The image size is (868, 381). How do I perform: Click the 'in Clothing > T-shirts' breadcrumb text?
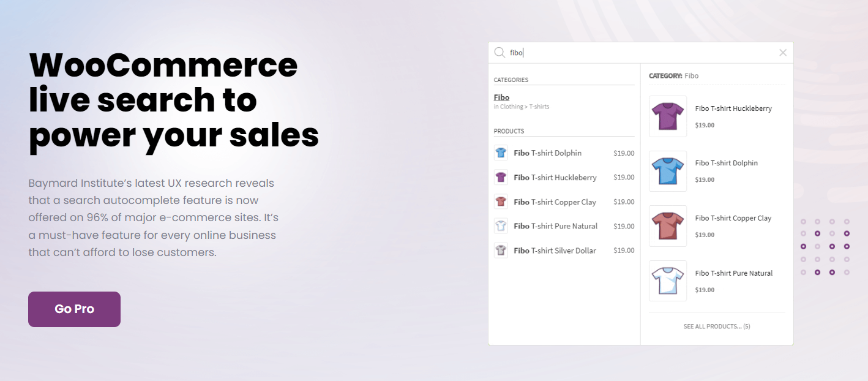click(522, 107)
